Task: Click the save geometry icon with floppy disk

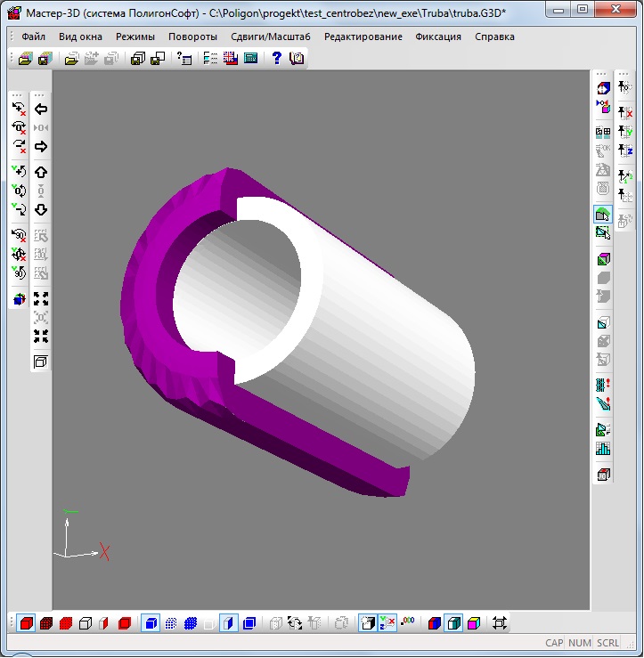Action: click(x=45, y=58)
